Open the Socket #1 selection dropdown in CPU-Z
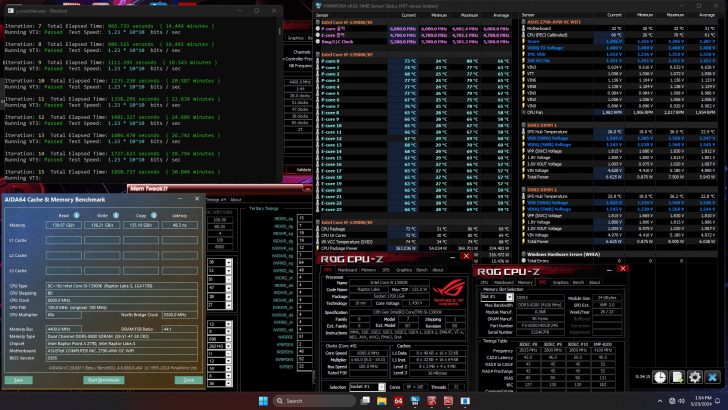 [x=381, y=387]
